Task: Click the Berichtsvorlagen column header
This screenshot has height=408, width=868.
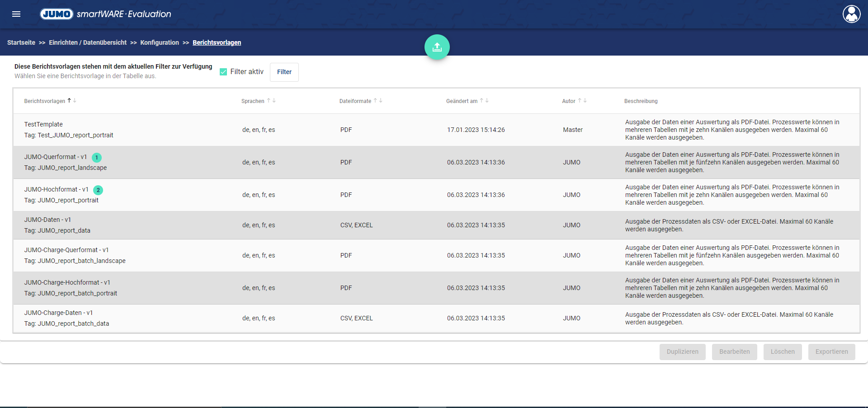Action: (45, 101)
